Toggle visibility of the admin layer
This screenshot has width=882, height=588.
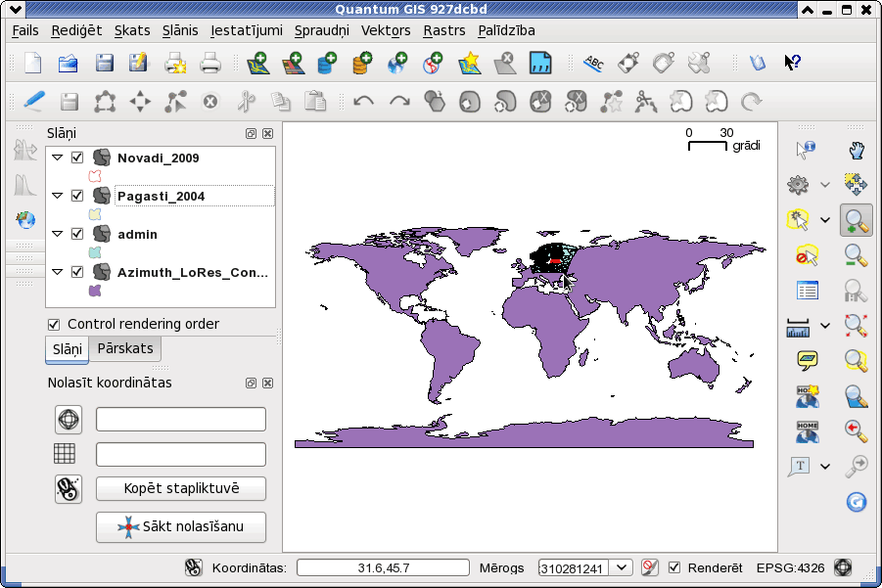coord(77,234)
